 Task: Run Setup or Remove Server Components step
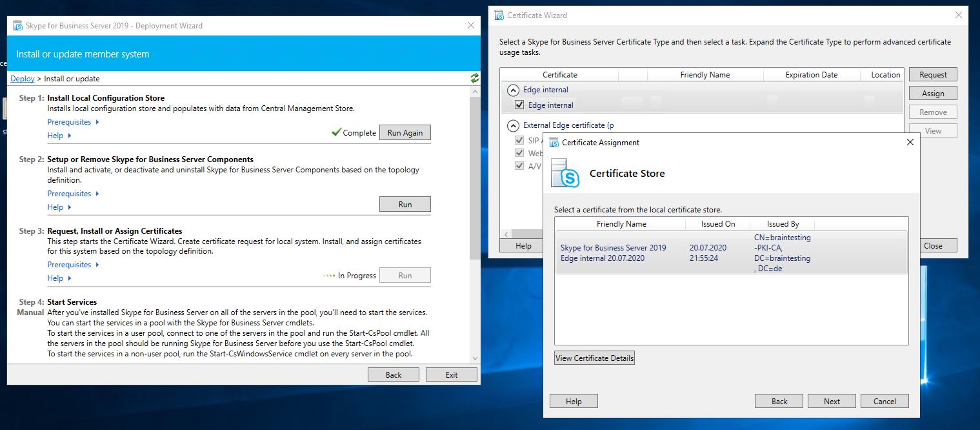tap(405, 204)
